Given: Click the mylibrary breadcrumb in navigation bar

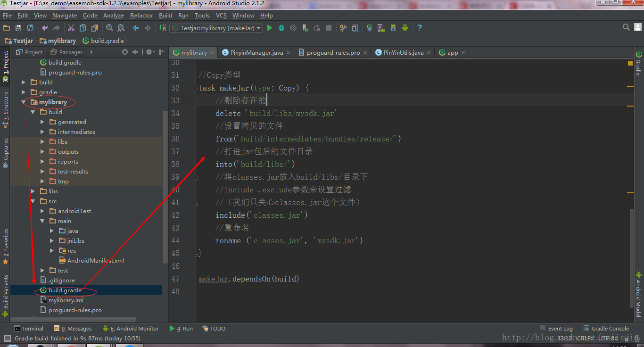Looking at the screenshot, I should click(x=58, y=41).
